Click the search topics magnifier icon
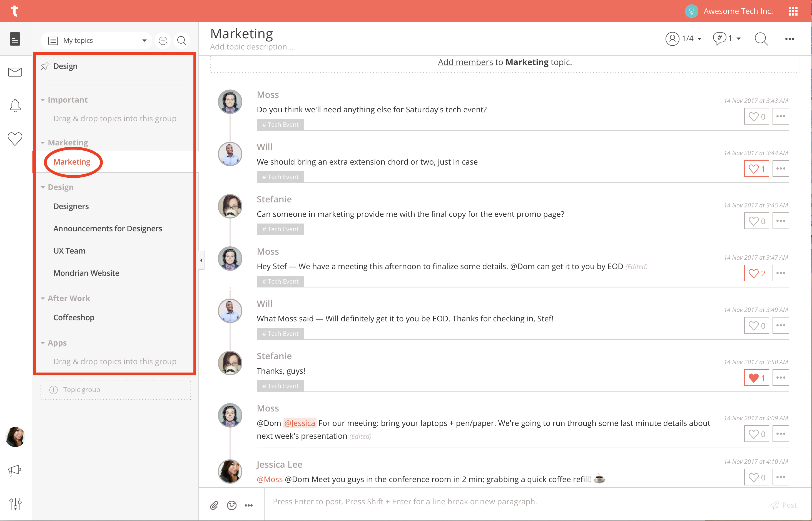Screen dimensions: 812x521 pos(182,41)
